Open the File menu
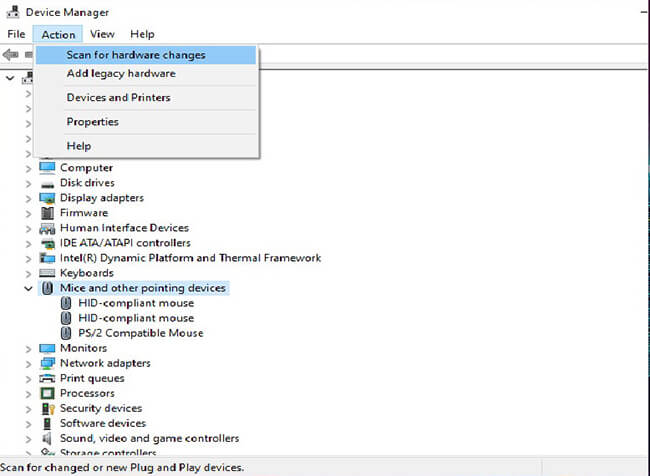Screen dimensions: 650x476 16,34
